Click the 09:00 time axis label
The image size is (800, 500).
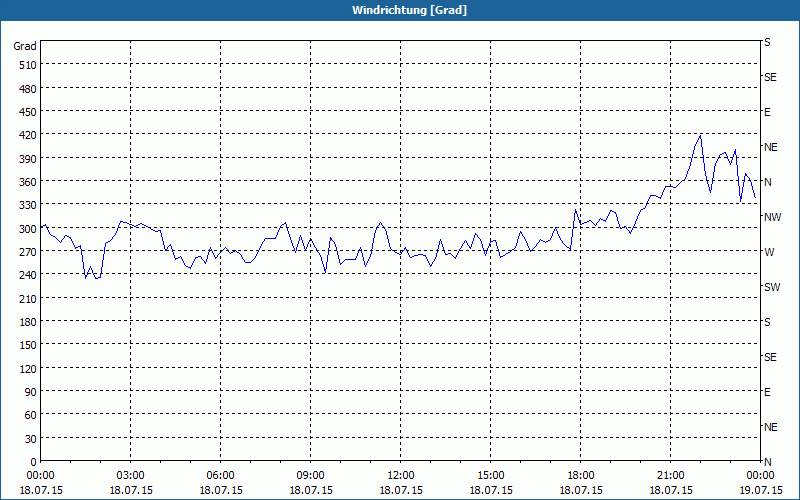[311, 476]
